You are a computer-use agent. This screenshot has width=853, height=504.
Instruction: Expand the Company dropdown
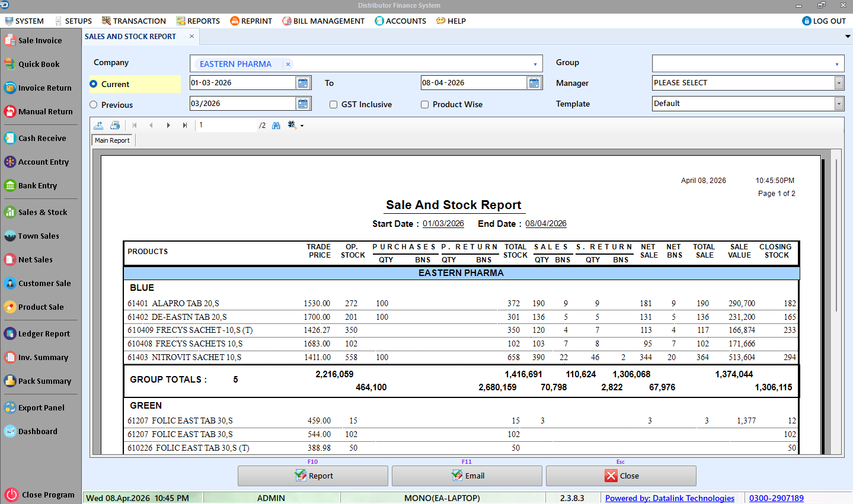[x=535, y=64]
